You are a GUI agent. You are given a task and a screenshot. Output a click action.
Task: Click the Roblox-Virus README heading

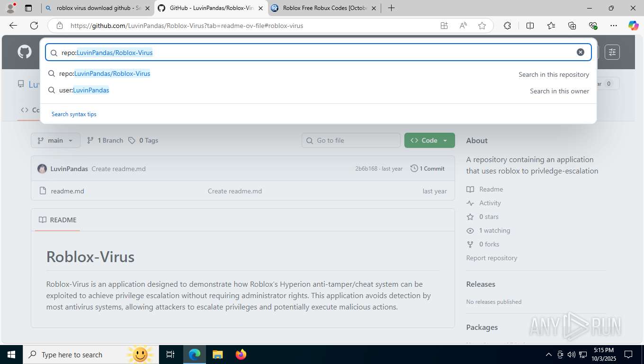(90, 257)
